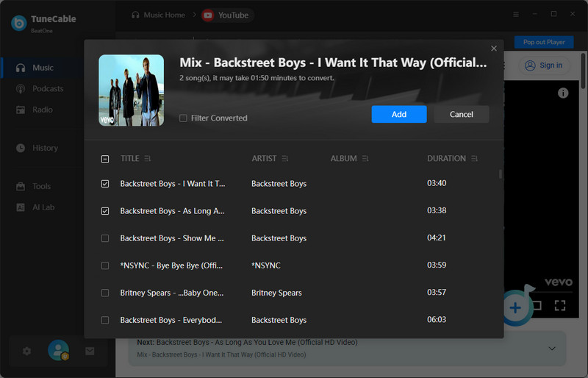
Task: Toggle fullscreen icon on video player
Action: click(x=560, y=305)
